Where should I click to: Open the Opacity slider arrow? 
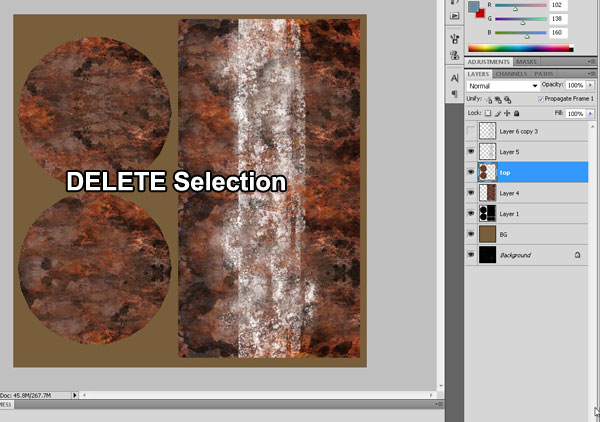pos(589,86)
